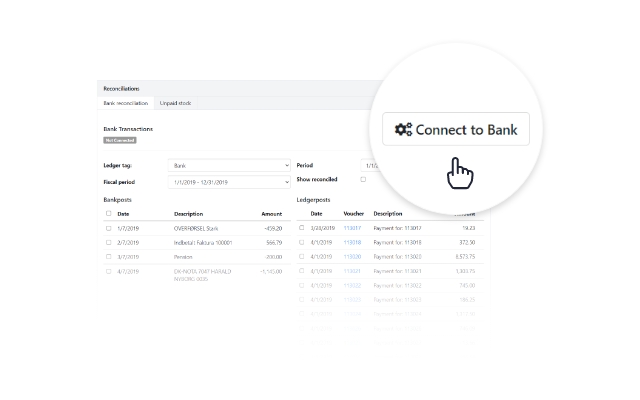Open voucher link 113020
The image size is (640, 400).
(352, 257)
